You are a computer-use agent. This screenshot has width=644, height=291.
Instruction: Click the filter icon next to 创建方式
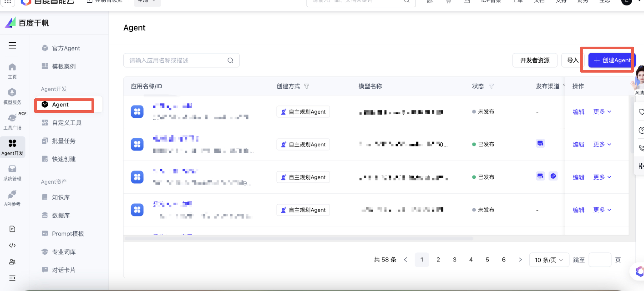point(306,86)
